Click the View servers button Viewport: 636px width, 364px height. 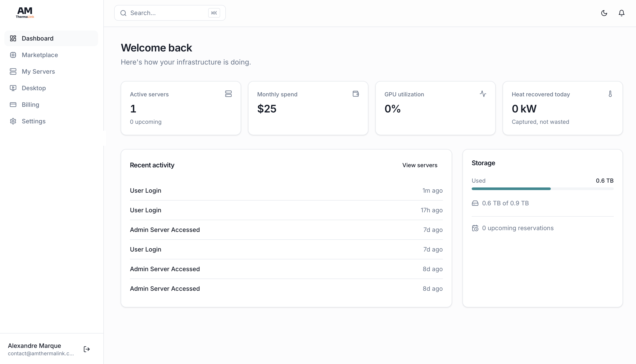(420, 165)
